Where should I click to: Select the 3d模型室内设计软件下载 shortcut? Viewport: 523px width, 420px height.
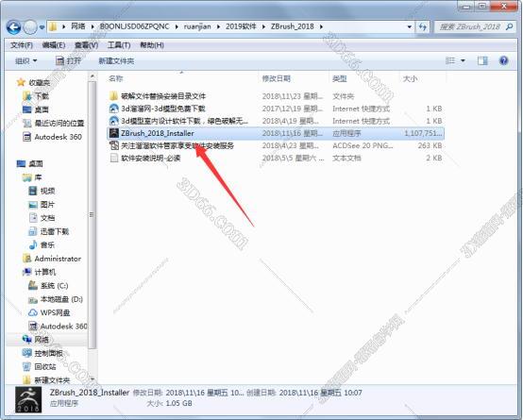[184, 121]
